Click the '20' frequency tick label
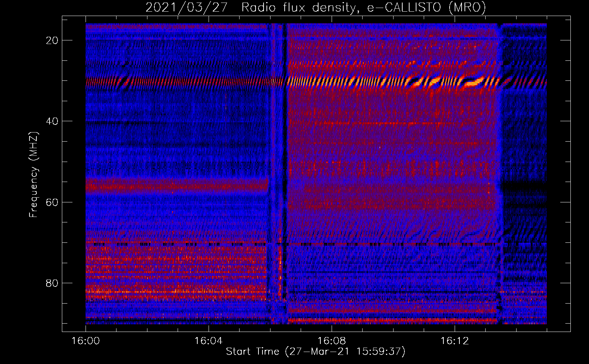Image resolution: width=589 pixels, height=364 pixels. [x=52, y=40]
